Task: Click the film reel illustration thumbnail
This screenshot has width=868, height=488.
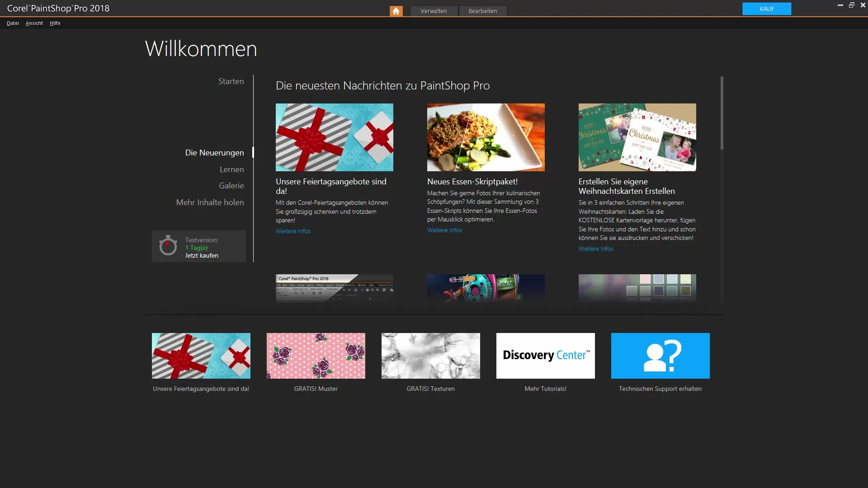Action: click(x=486, y=288)
